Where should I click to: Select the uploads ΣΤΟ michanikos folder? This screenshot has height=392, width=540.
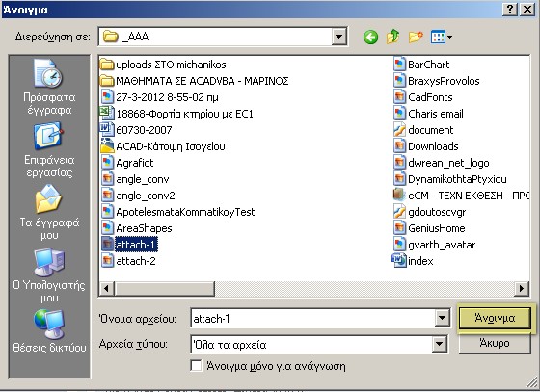(163, 65)
